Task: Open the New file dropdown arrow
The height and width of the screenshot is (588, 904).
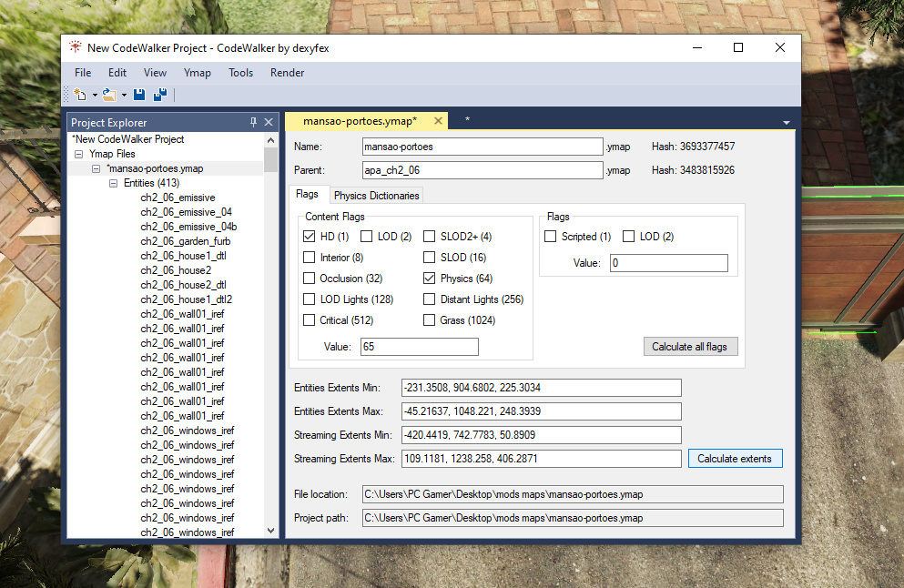Action: tap(95, 95)
